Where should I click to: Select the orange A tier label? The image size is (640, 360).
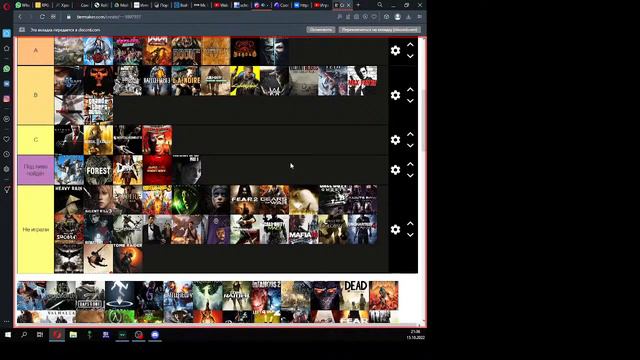[x=36, y=51]
